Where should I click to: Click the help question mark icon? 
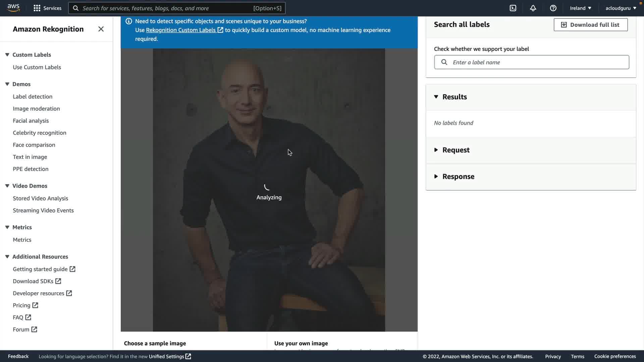pyautogui.click(x=553, y=8)
